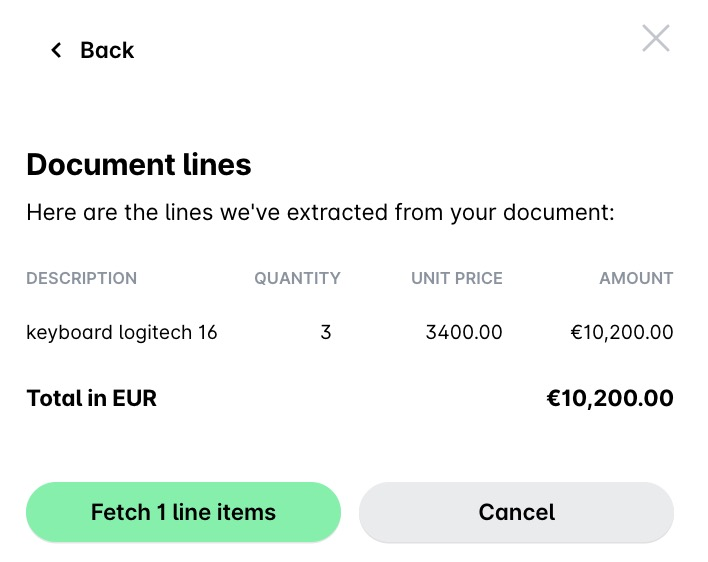Click the Total in EUR label
The image size is (708, 562).
click(92, 398)
